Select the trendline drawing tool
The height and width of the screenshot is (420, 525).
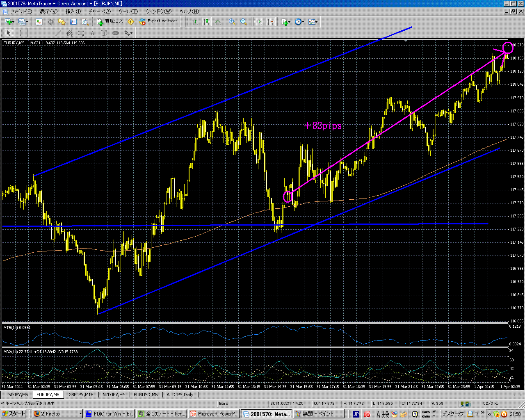pyautogui.click(x=58, y=33)
